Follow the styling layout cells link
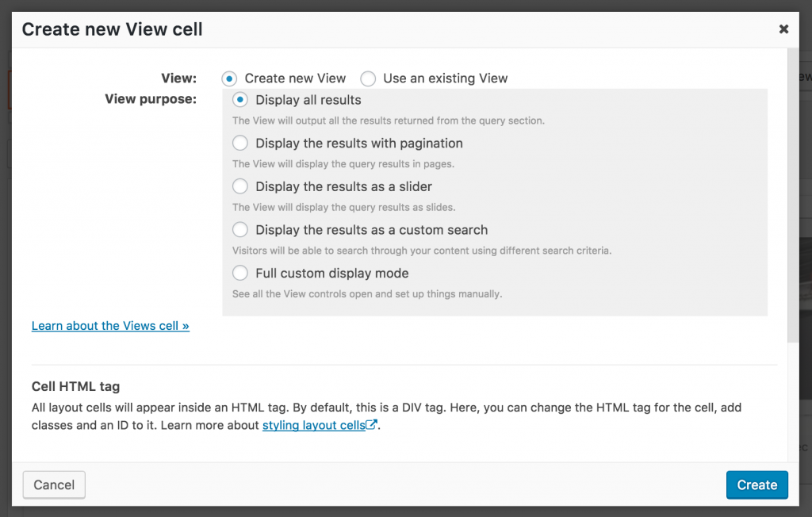 pyautogui.click(x=314, y=425)
